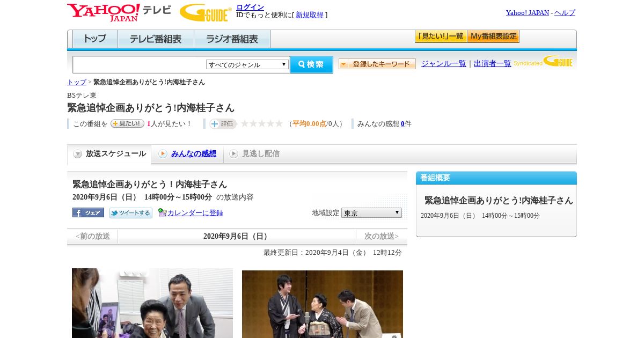Open the 「見たい!」一覧 button
644x338 pixels.
441,36
